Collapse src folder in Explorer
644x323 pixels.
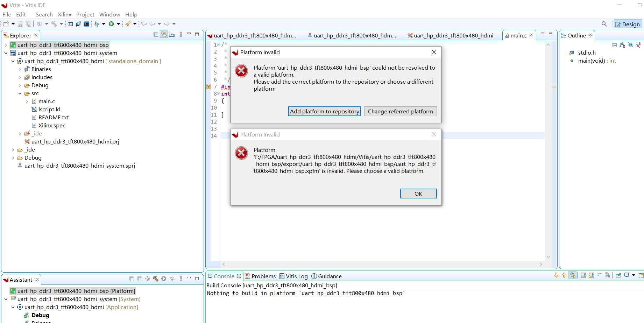point(20,93)
